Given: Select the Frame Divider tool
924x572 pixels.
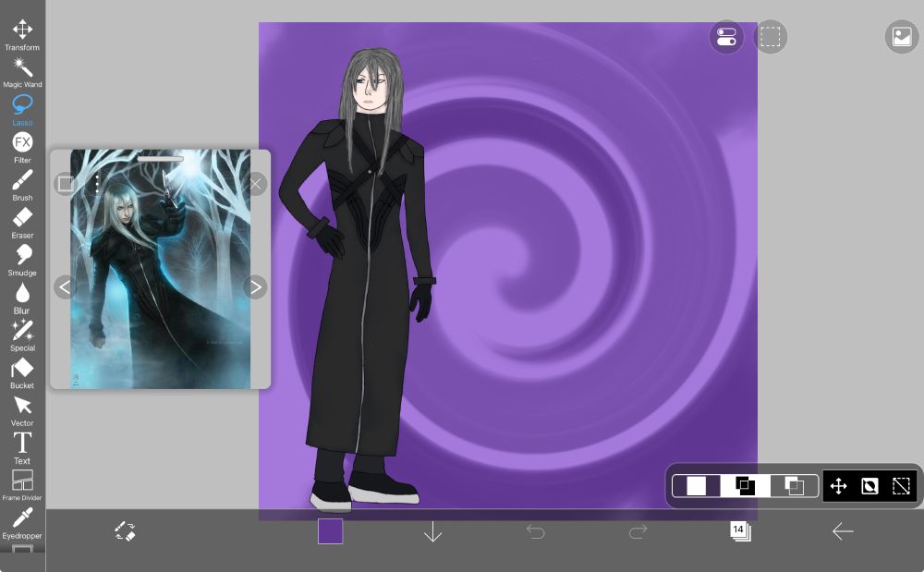Looking at the screenshot, I should pyautogui.click(x=22, y=485).
